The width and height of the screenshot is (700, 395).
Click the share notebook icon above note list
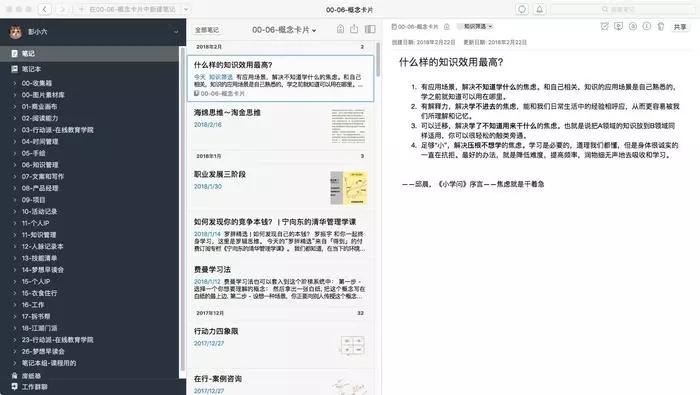pos(354,29)
